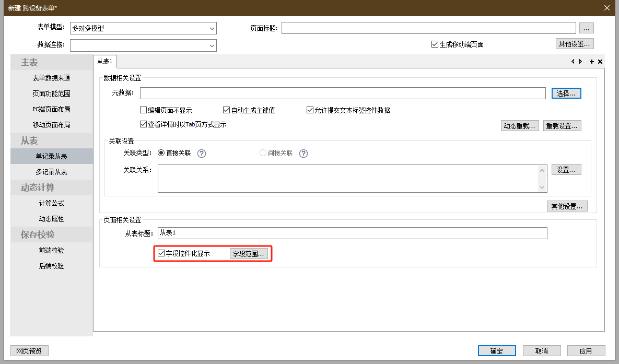Open the 数据连接 dropdown list
The width and height of the screenshot is (619, 364).
pos(212,45)
